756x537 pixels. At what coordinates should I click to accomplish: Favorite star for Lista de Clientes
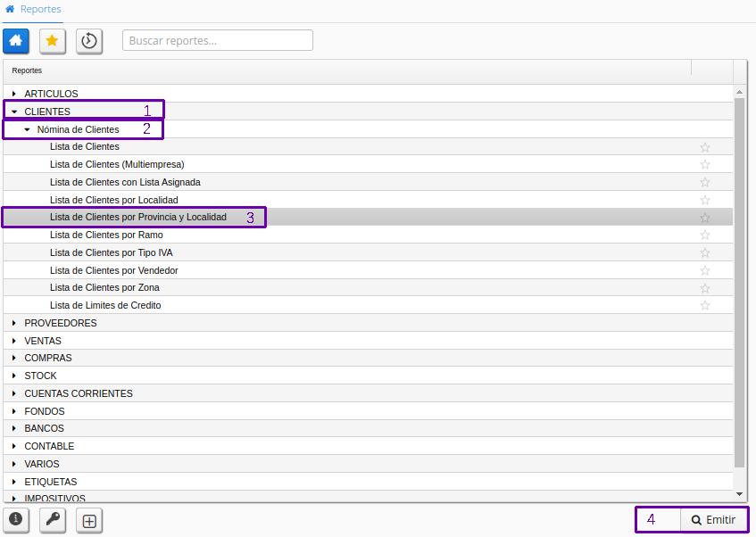(x=705, y=147)
